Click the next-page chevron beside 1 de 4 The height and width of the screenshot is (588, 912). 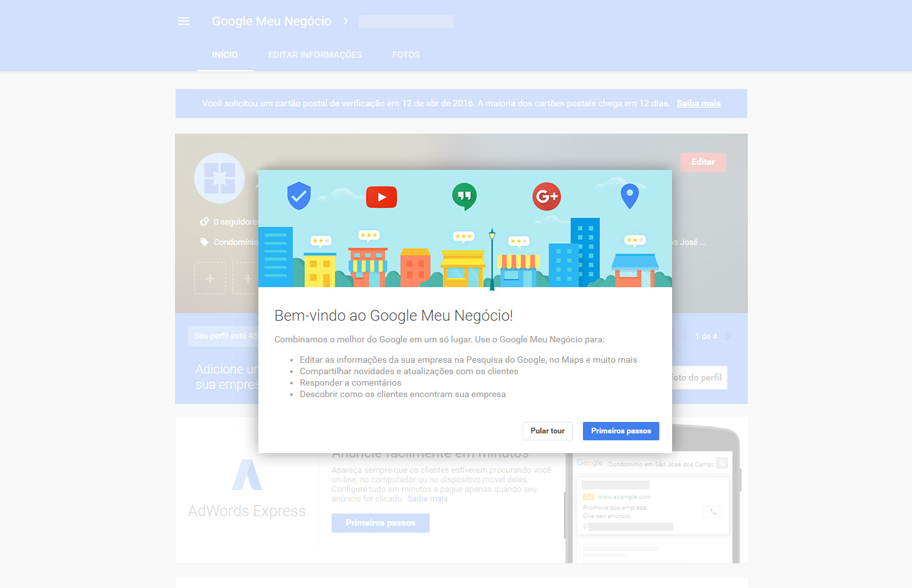728,336
